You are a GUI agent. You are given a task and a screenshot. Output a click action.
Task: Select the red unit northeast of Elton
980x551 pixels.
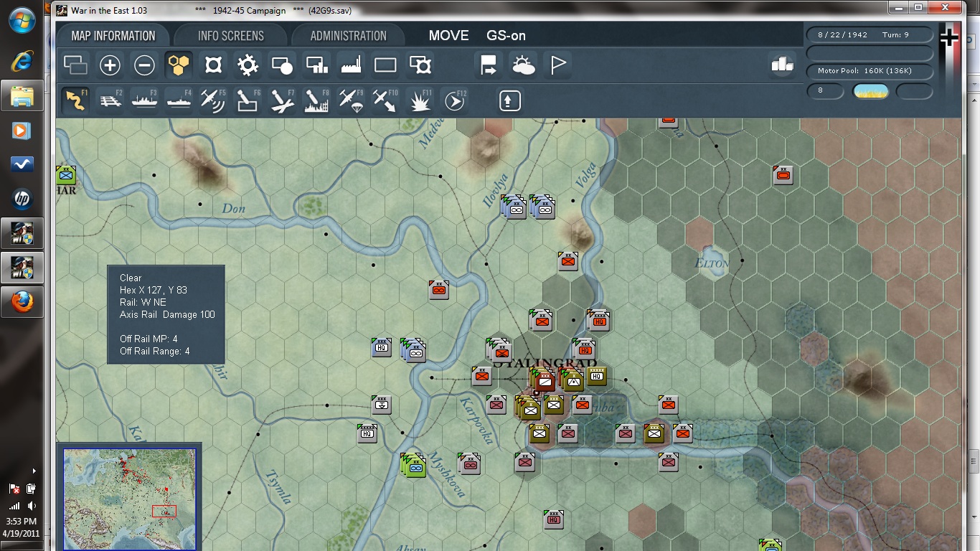tap(783, 174)
